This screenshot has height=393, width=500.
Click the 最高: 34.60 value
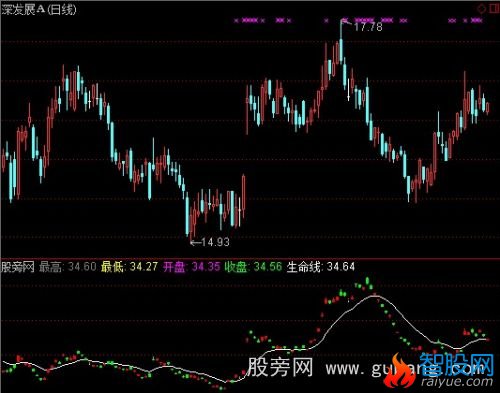68,267
